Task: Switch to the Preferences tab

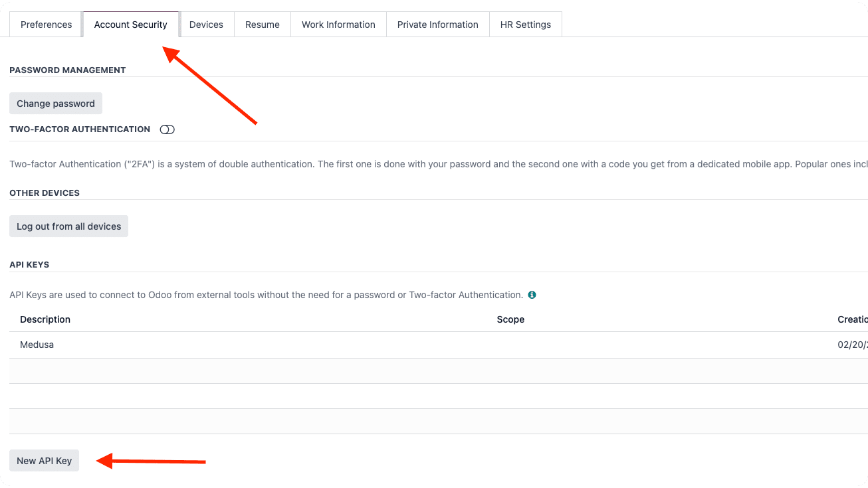Action: pyautogui.click(x=45, y=24)
